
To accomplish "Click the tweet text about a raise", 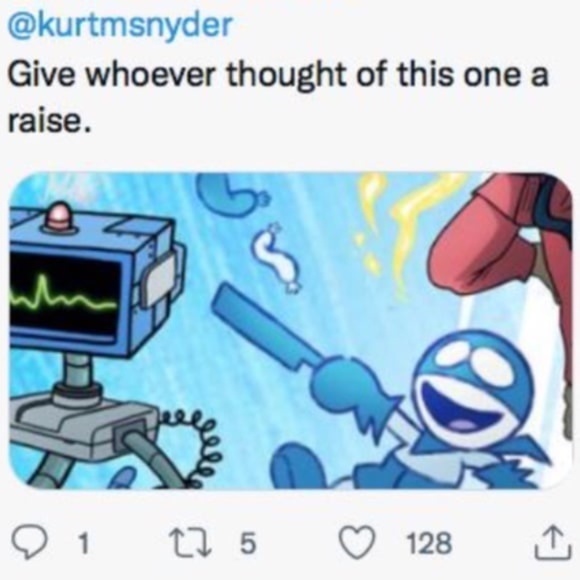I will [x=277, y=97].
